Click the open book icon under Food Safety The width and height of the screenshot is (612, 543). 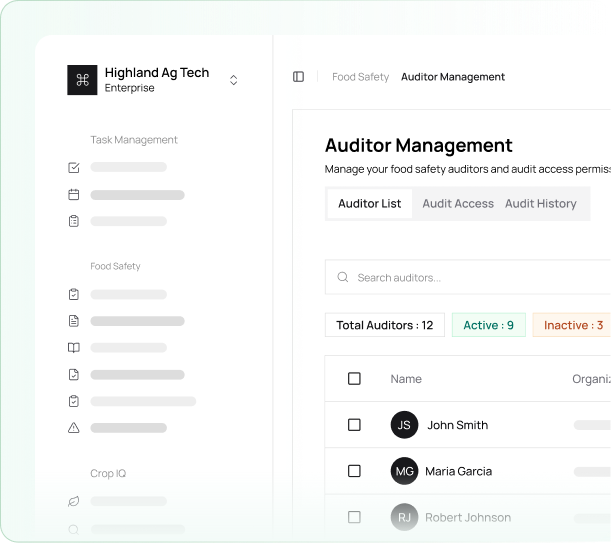pyautogui.click(x=74, y=348)
